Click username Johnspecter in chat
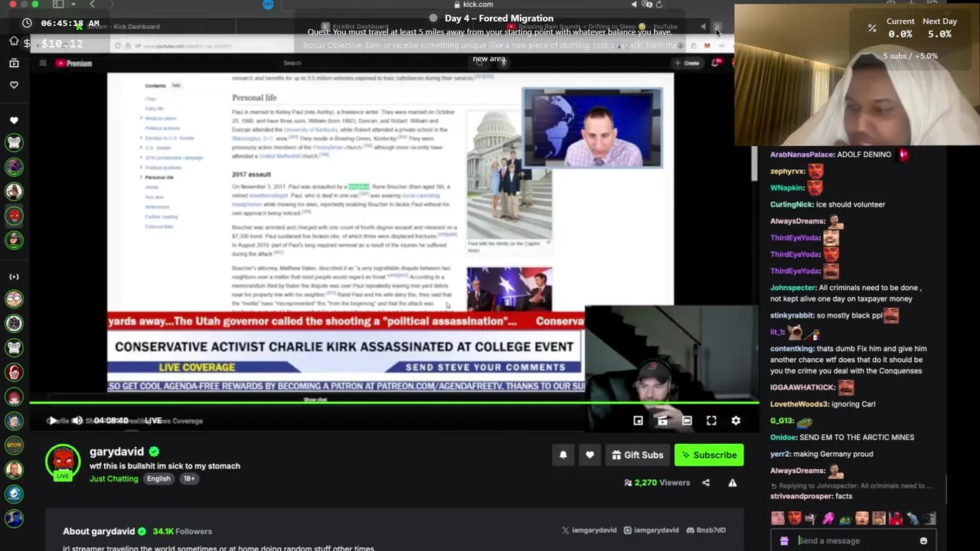 (793, 288)
